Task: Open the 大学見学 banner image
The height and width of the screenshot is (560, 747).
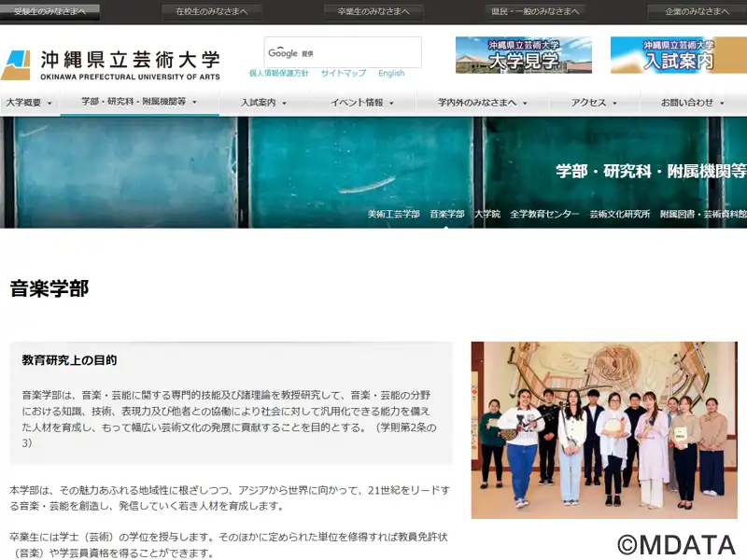Action: click(x=524, y=55)
